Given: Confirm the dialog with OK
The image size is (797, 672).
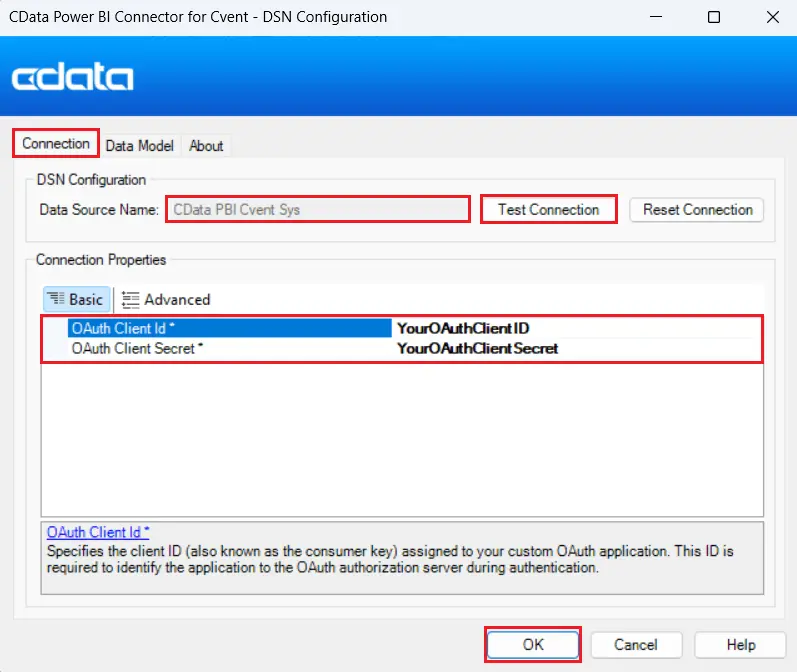Looking at the screenshot, I should [x=533, y=645].
